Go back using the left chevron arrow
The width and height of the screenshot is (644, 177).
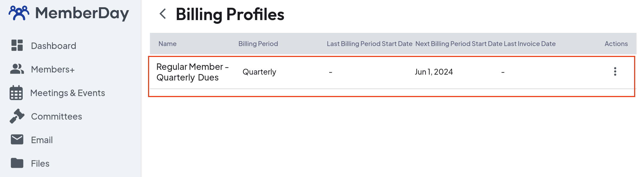[162, 14]
